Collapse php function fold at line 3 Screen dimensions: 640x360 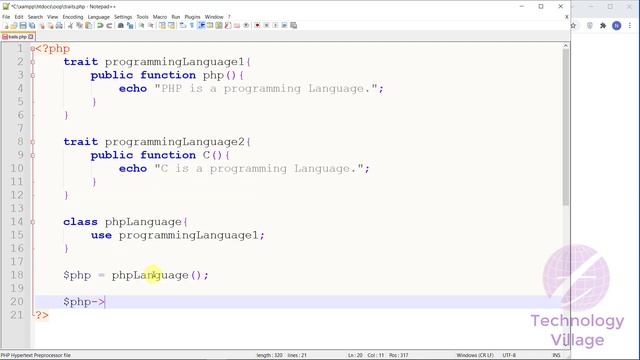click(x=33, y=76)
